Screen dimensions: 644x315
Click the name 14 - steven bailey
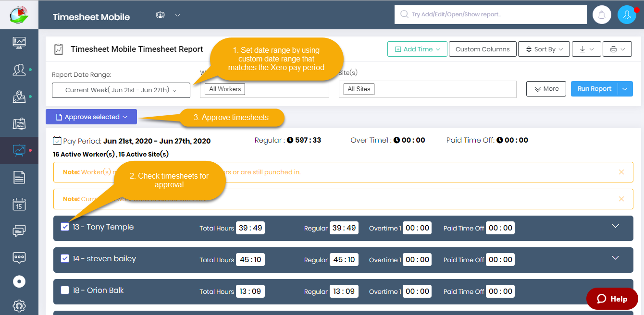click(104, 259)
